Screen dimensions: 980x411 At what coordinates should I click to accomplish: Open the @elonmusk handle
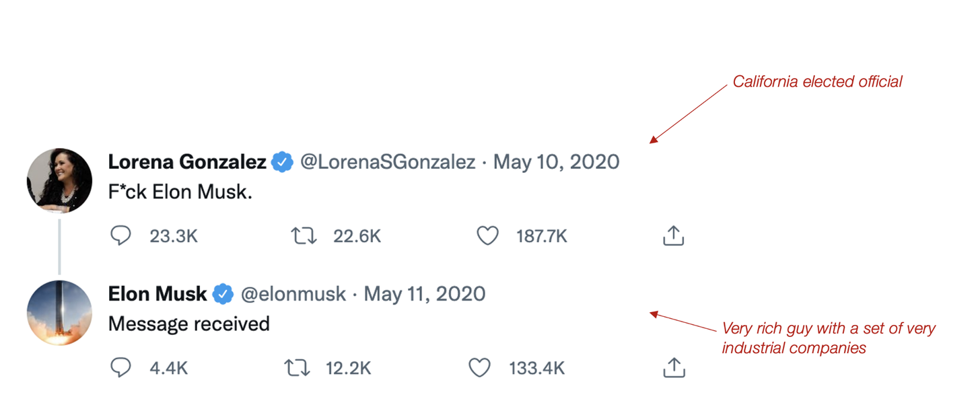293,294
